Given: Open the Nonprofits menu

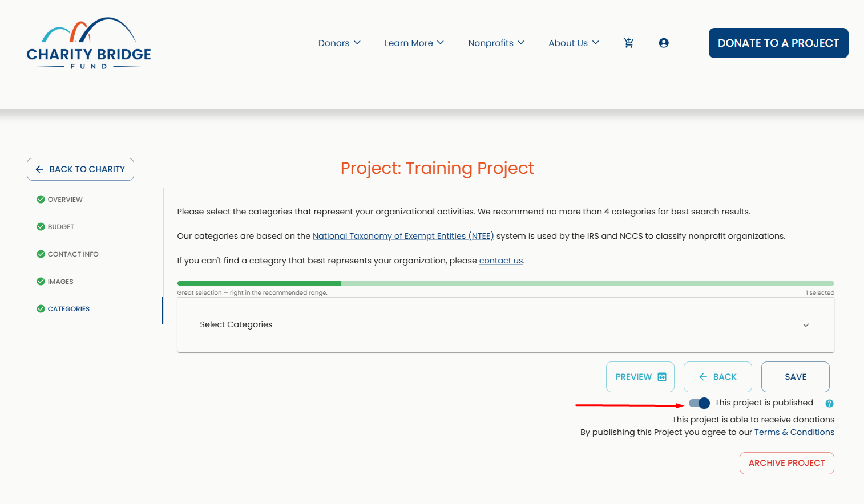Looking at the screenshot, I should pyautogui.click(x=496, y=43).
